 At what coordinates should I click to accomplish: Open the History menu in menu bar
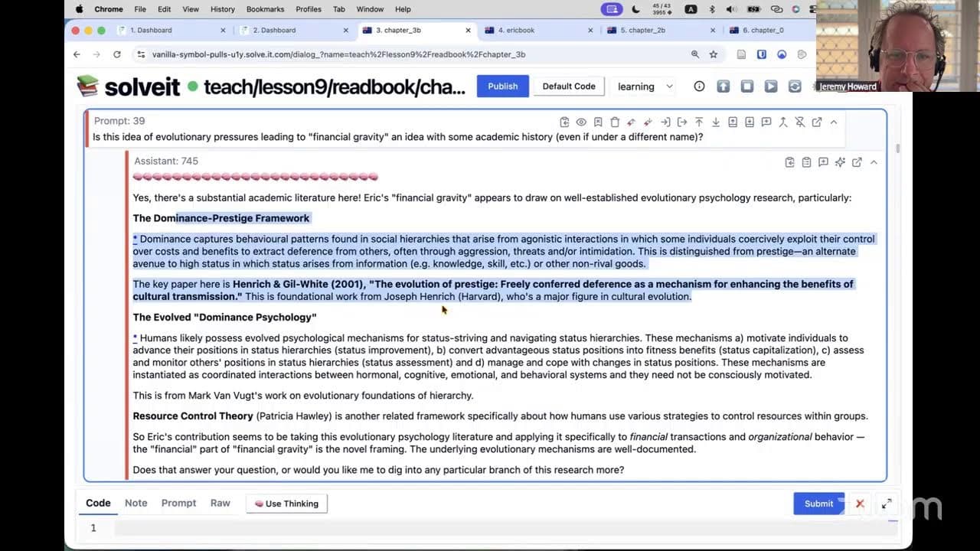point(223,9)
